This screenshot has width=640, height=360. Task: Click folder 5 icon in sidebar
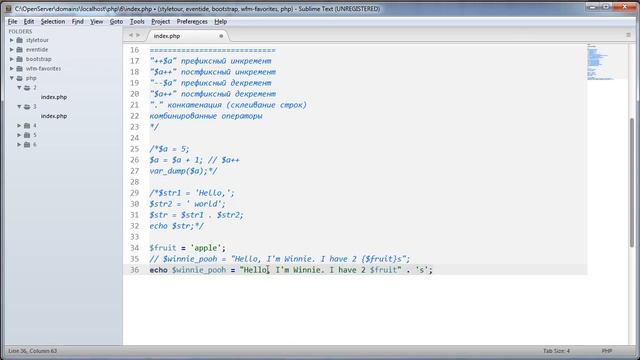click(27, 135)
